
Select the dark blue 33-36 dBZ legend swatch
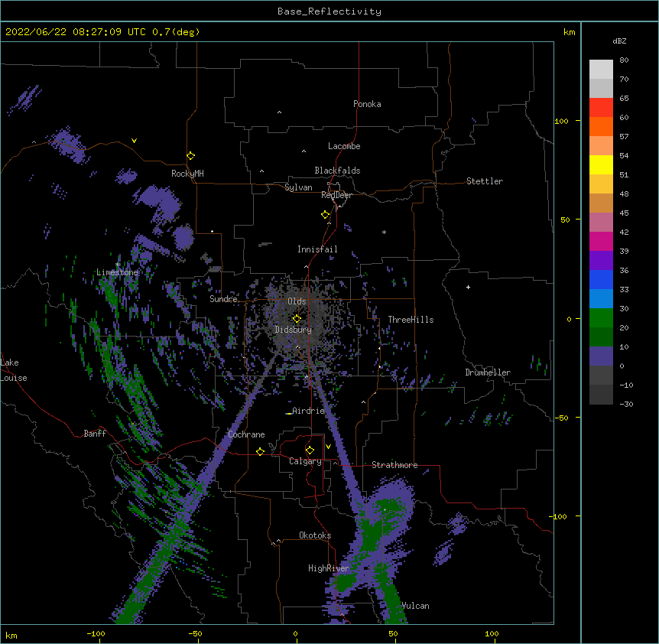coord(601,279)
